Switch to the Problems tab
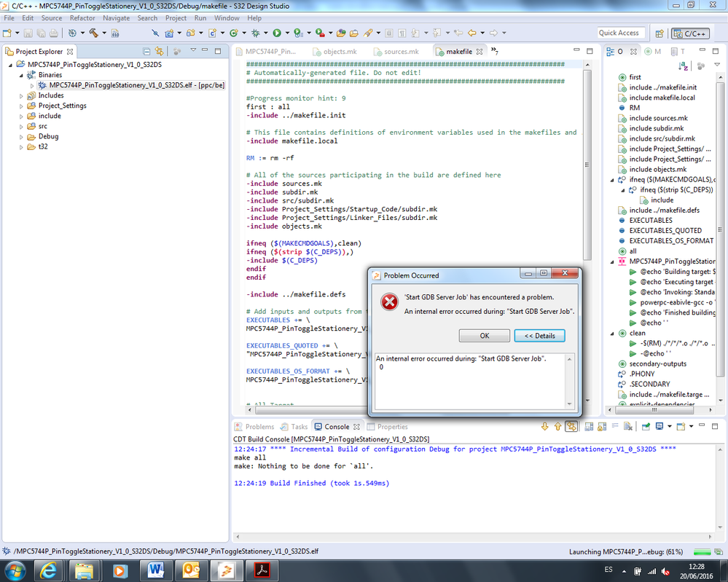This screenshot has width=728, height=582. click(x=254, y=427)
